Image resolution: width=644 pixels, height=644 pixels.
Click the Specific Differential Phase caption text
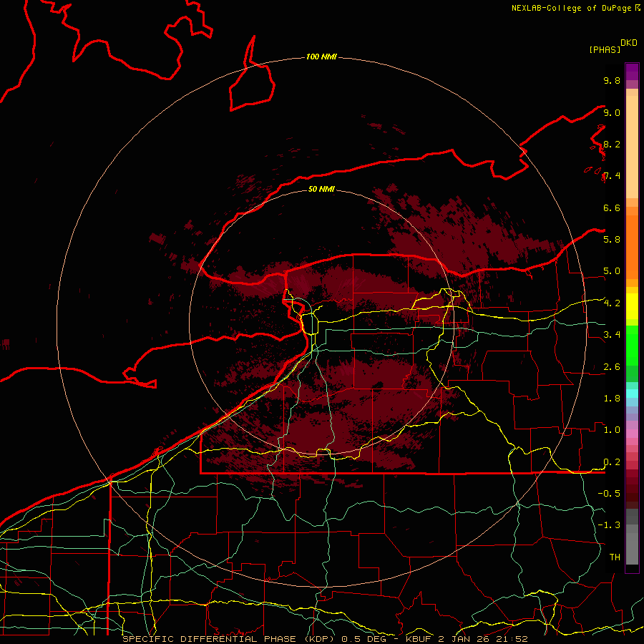point(325,639)
